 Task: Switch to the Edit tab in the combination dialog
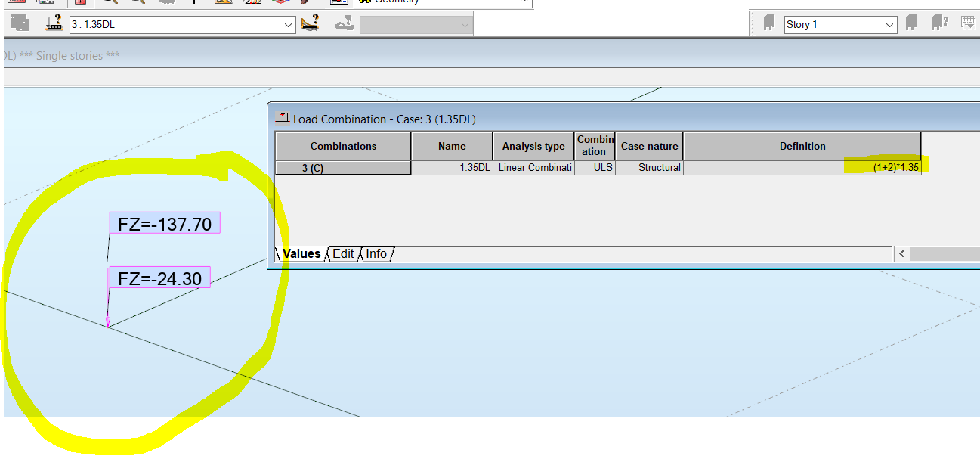[343, 253]
